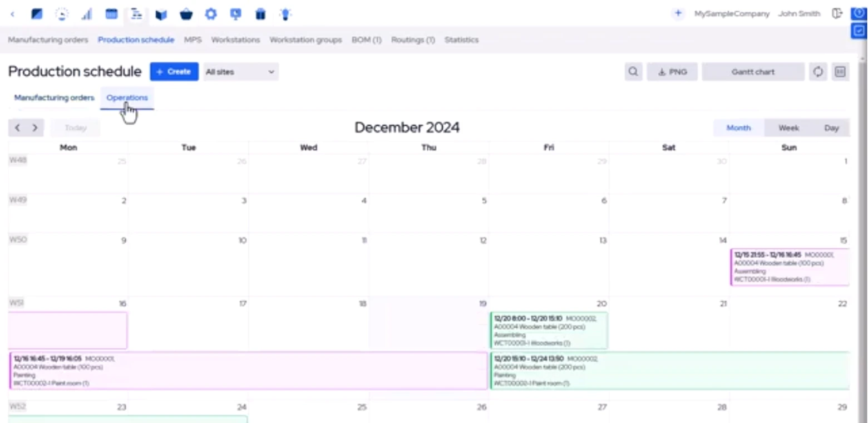Open the 12/16–12/19 Painting operation for MO00001

pos(248,371)
